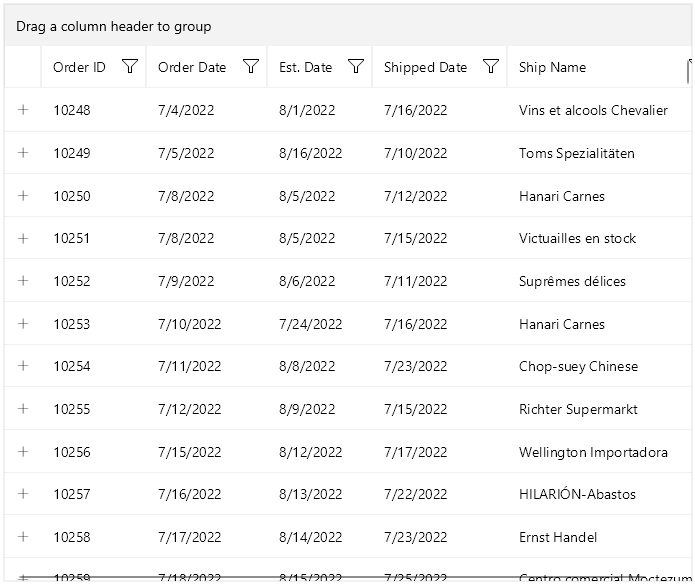Open the Est. Date column filter
Viewport: 695px width, 585px height.
pyautogui.click(x=356, y=66)
